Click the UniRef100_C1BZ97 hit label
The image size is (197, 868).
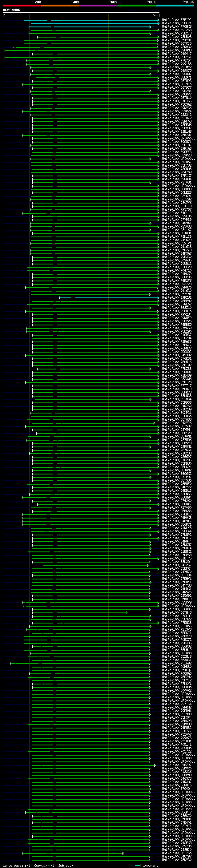coord(177,765)
